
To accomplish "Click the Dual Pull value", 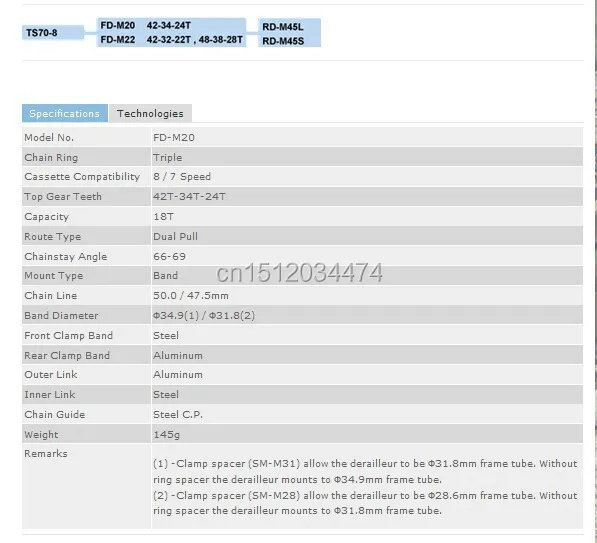I will (x=175, y=236).
